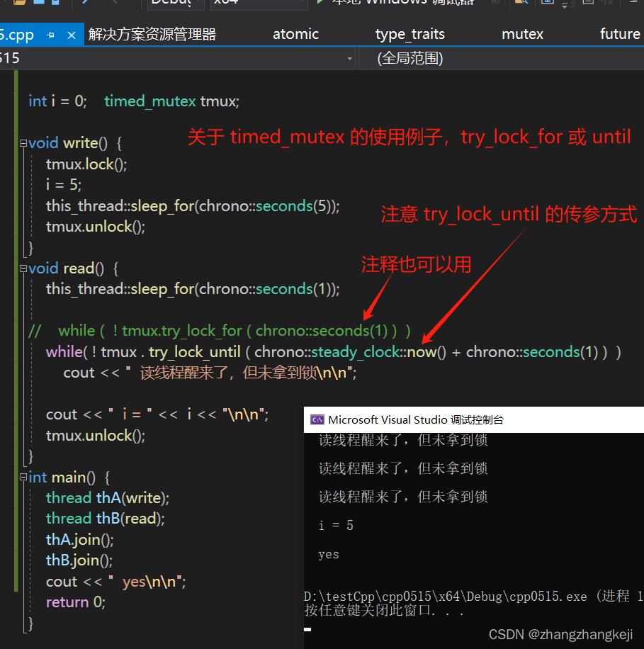
Task: Switch to the future tab
Action: (620, 34)
